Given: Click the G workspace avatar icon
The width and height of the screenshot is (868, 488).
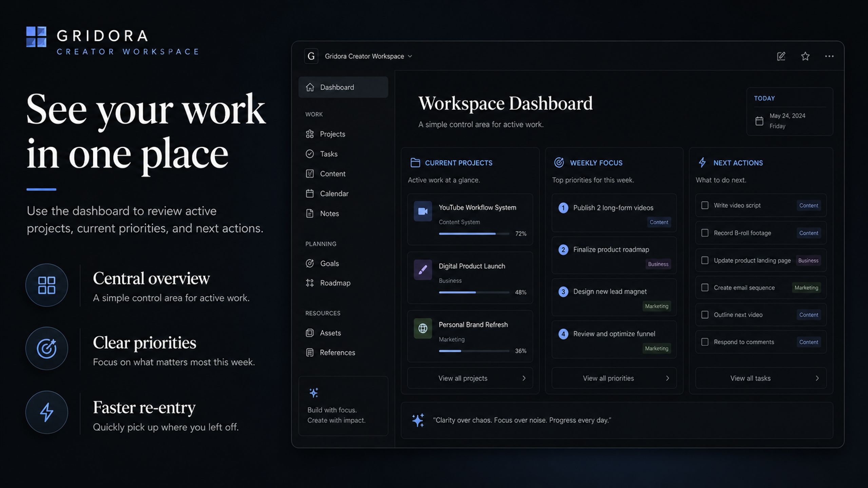Looking at the screenshot, I should (x=311, y=56).
